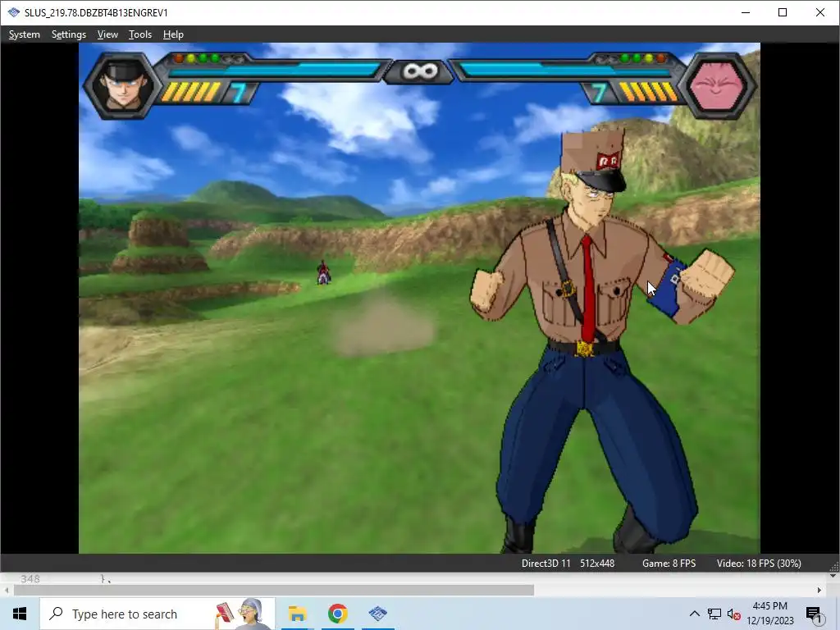Click player one's ki level number 7
The height and width of the screenshot is (630, 840).
pyautogui.click(x=239, y=93)
